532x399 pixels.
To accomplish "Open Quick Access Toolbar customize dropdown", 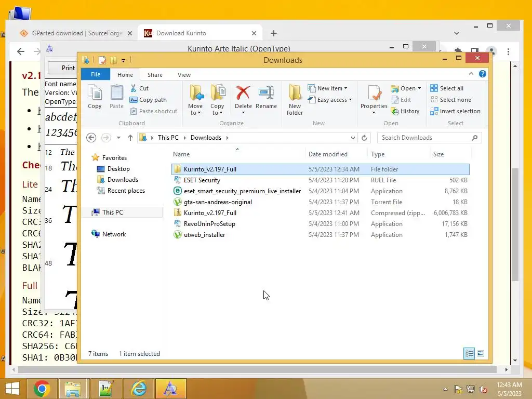I will pos(123,60).
